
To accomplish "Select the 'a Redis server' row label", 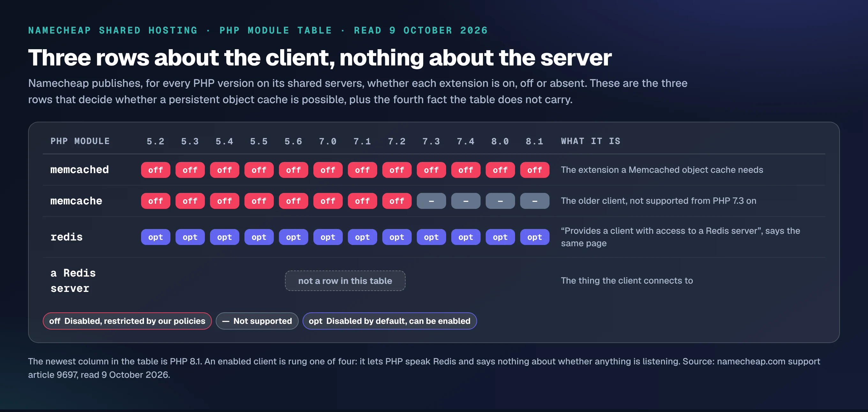I will pyautogui.click(x=73, y=281).
